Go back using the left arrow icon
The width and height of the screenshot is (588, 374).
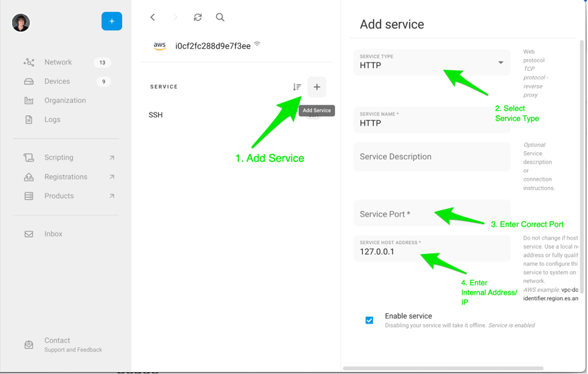coord(152,17)
